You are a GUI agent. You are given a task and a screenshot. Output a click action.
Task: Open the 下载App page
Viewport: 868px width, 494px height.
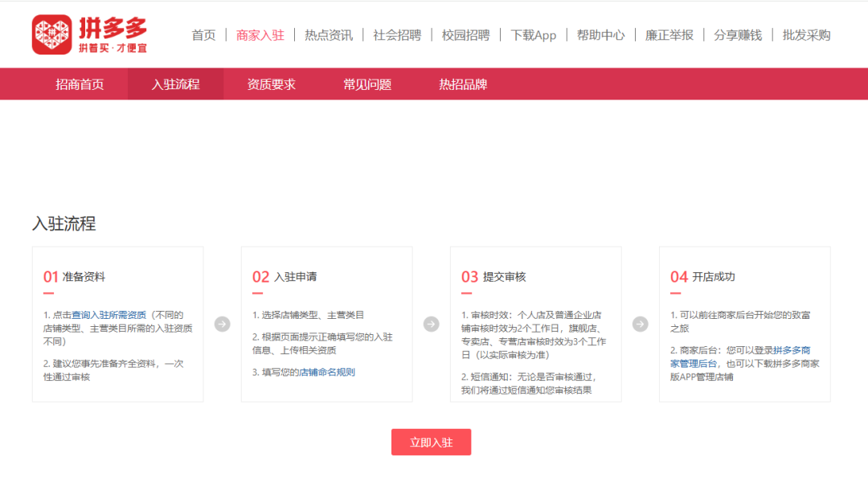tap(534, 35)
